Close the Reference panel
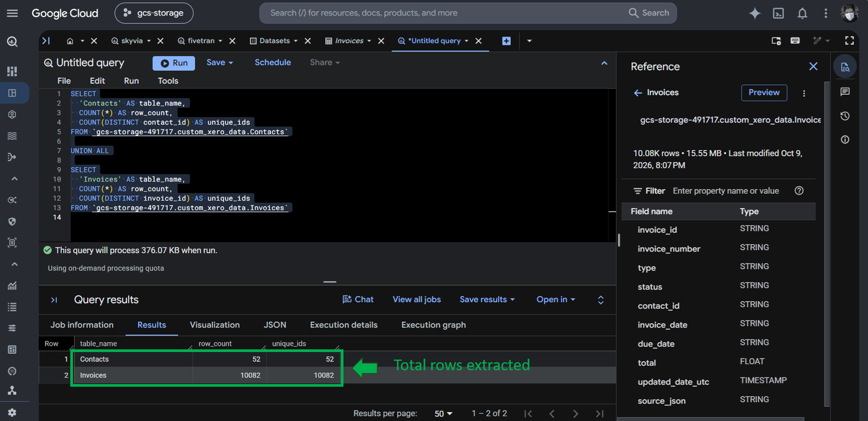 coord(813,67)
